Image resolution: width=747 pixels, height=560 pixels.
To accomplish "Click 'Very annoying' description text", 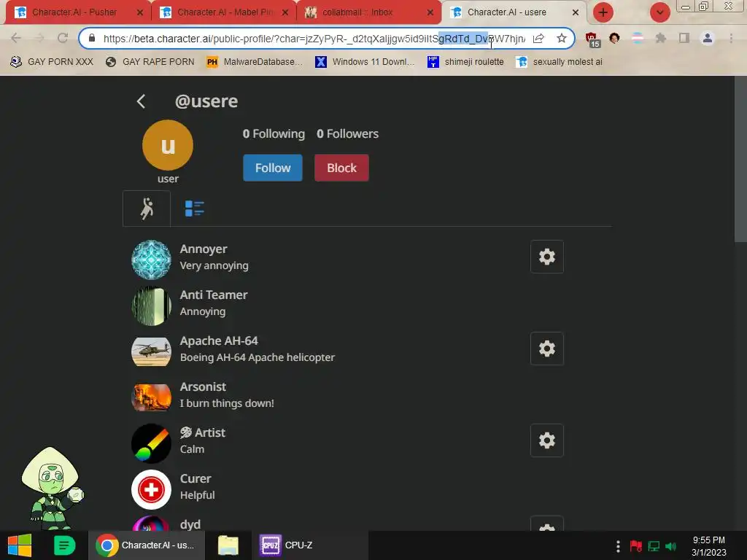I will click(214, 265).
